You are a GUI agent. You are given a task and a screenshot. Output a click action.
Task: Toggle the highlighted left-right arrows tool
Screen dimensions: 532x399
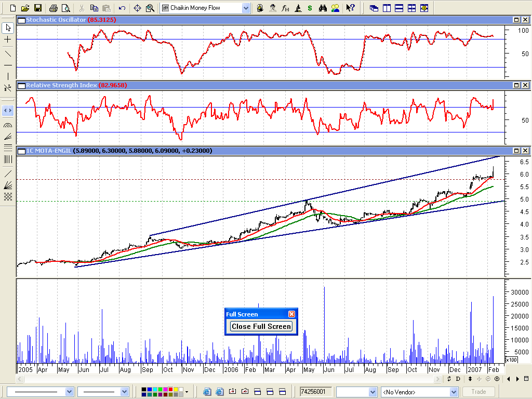coord(8,110)
